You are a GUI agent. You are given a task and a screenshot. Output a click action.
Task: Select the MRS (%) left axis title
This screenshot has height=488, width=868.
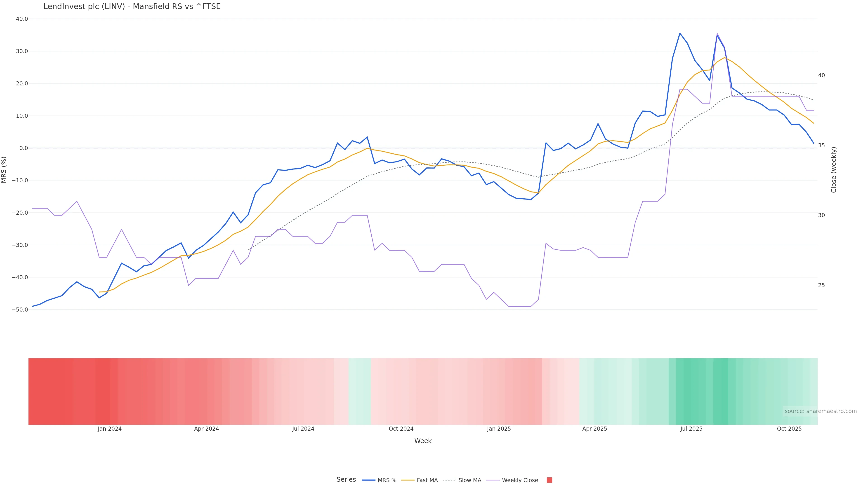point(4,170)
